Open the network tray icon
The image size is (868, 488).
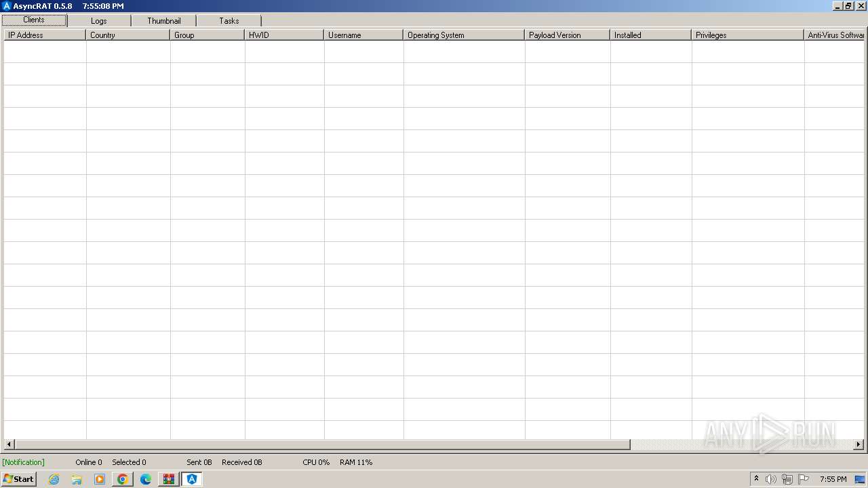(787, 479)
